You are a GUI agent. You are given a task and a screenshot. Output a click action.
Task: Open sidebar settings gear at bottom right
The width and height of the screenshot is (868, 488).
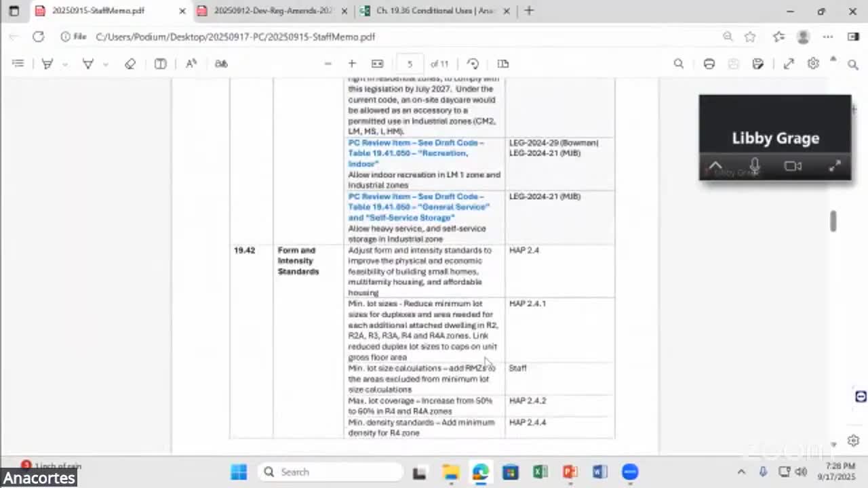click(x=853, y=441)
